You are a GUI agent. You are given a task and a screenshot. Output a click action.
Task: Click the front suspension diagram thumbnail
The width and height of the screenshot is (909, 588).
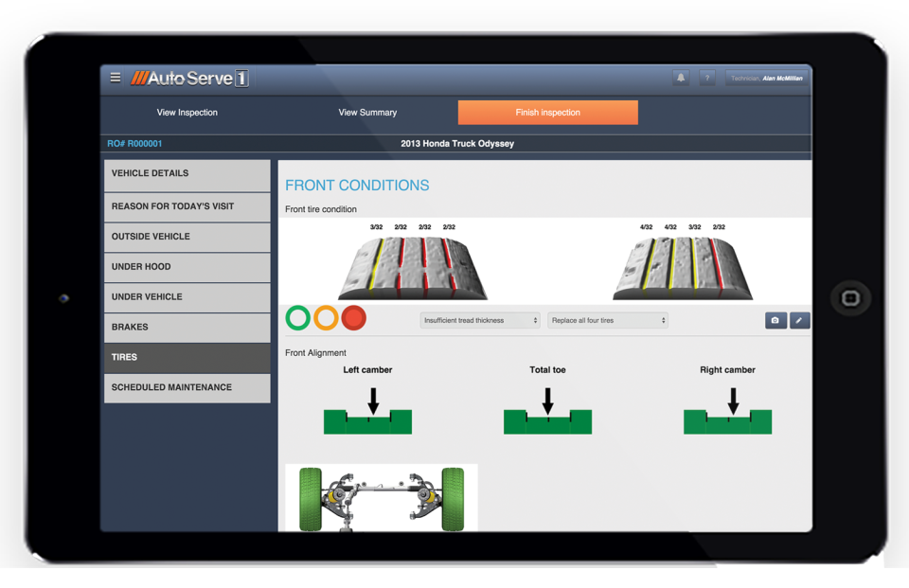pyautogui.click(x=381, y=499)
